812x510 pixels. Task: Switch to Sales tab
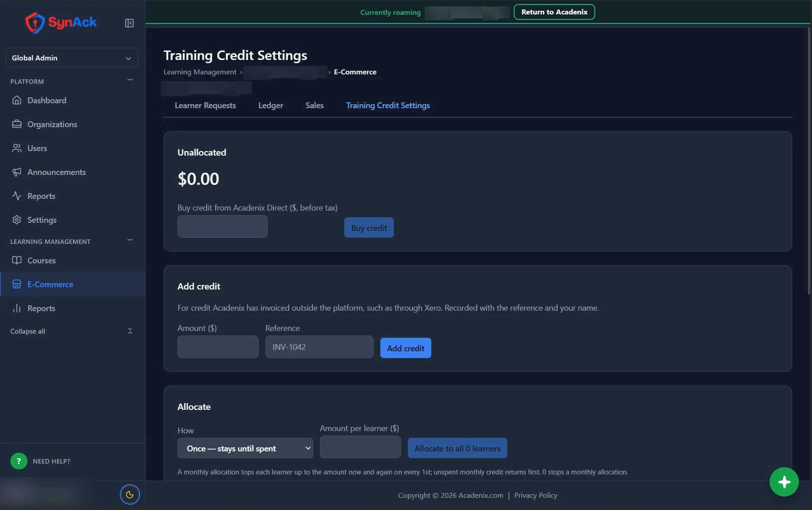point(315,105)
